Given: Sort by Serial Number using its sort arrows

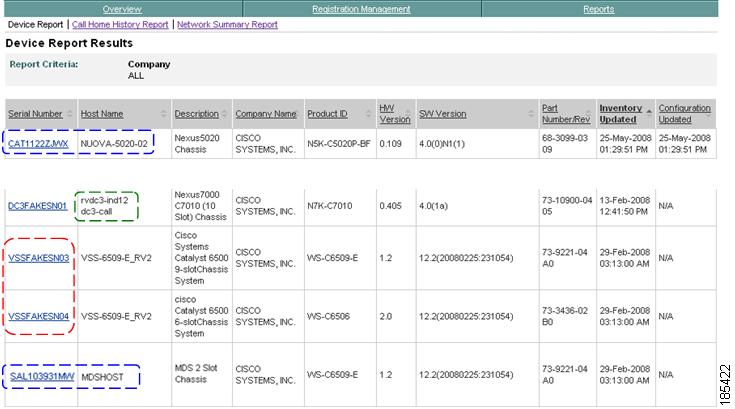Looking at the screenshot, I should click(70, 114).
